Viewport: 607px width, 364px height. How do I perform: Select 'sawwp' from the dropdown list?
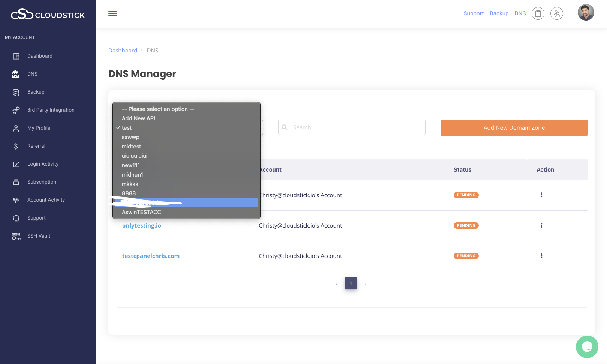(x=130, y=137)
